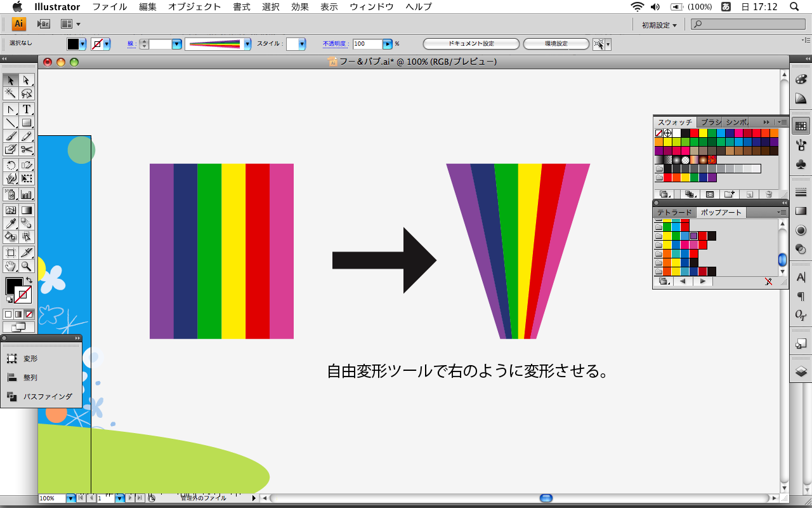The width and height of the screenshot is (812, 508).
Task: Select the Line Segment tool
Action: point(11,123)
